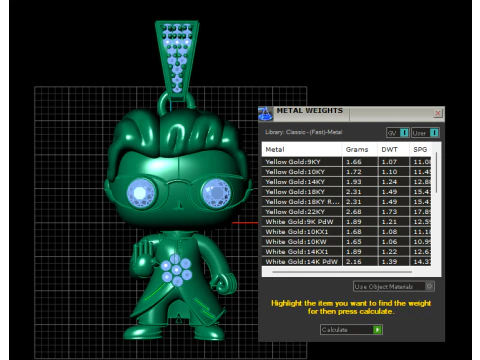The image size is (480, 360).
Task: Toggle the GV library switch
Action: pyautogui.click(x=398, y=133)
